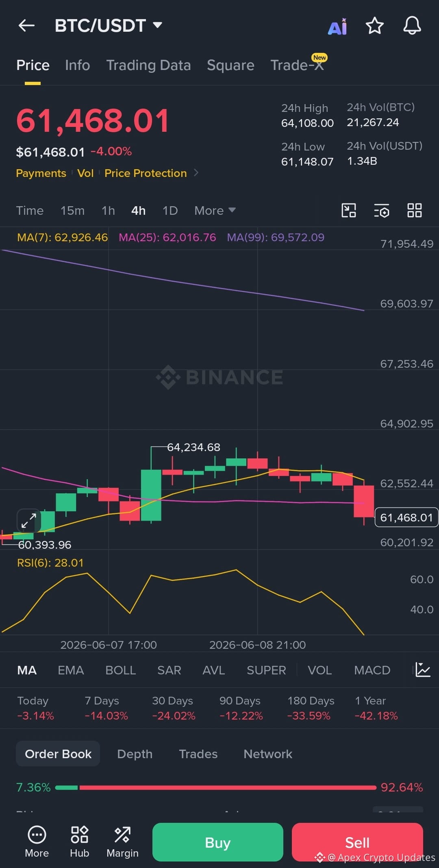Viewport: 439px width, 868px height.
Task: Toggle the SUPER indicator
Action: [x=266, y=670]
